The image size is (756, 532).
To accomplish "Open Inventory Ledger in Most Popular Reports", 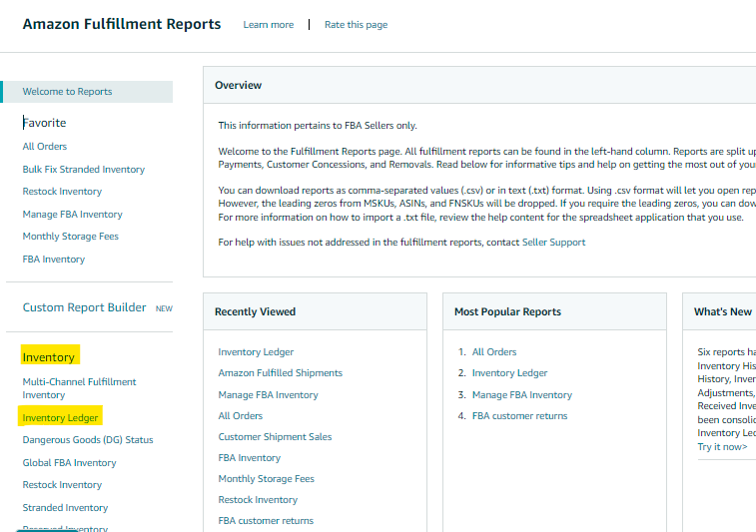I will pos(509,373).
